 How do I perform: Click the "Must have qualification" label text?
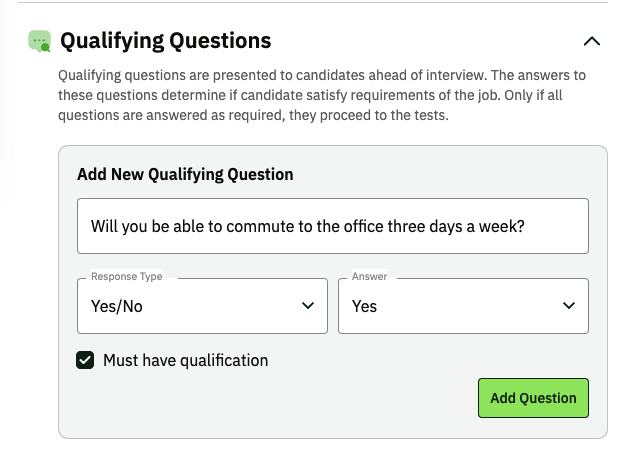(185, 360)
